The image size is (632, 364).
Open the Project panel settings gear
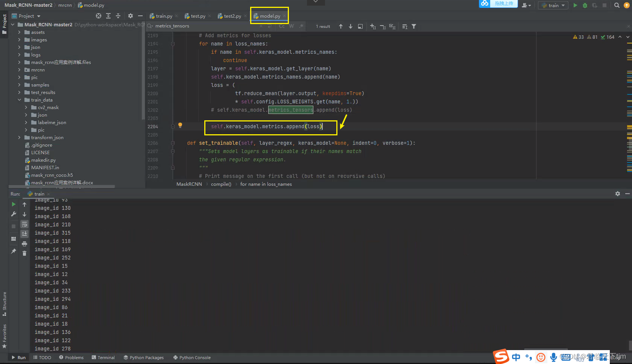(130, 16)
